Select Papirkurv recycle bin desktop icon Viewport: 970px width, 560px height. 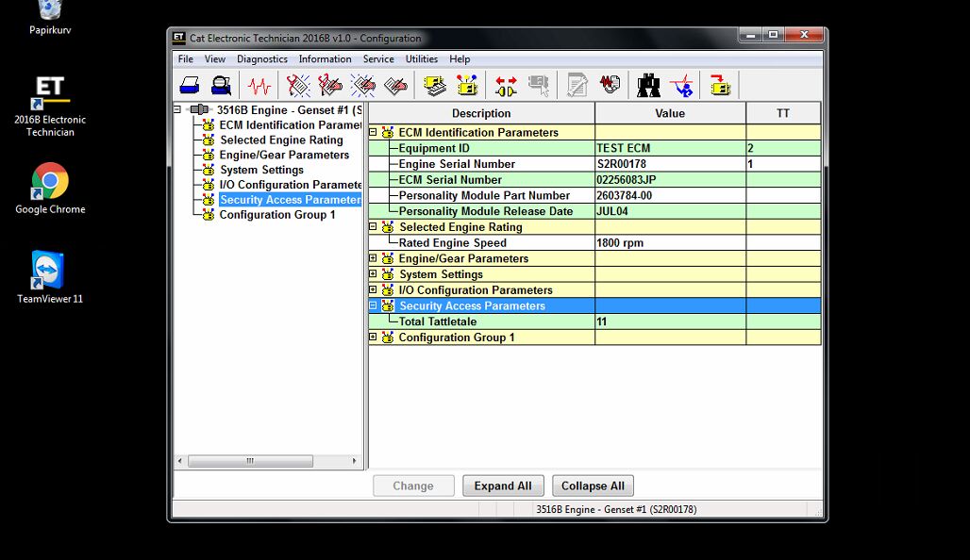pos(49,17)
